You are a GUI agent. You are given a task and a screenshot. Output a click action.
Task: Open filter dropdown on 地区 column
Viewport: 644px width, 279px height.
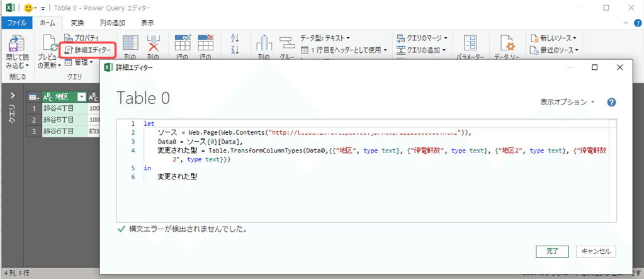[82, 98]
